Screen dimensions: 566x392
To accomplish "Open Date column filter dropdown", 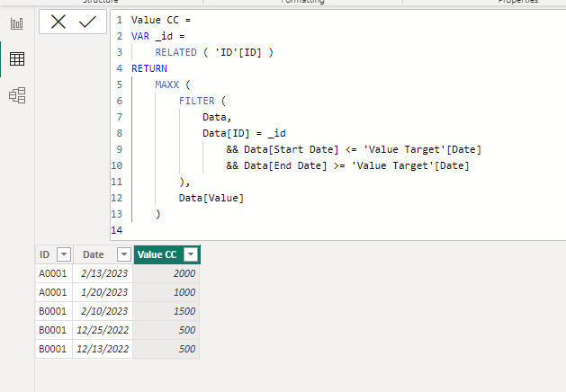I will [x=124, y=254].
